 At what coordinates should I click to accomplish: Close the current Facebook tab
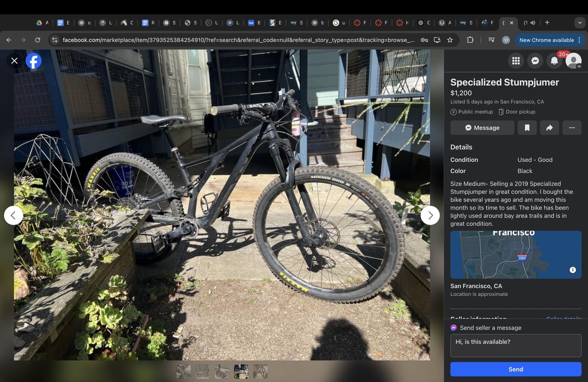click(511, 23)
